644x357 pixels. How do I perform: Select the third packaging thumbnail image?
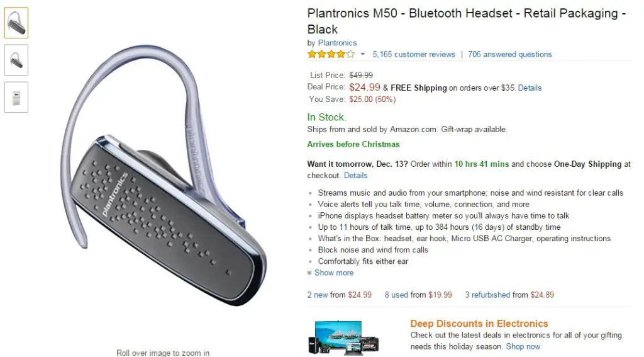(x=16, y=97)
